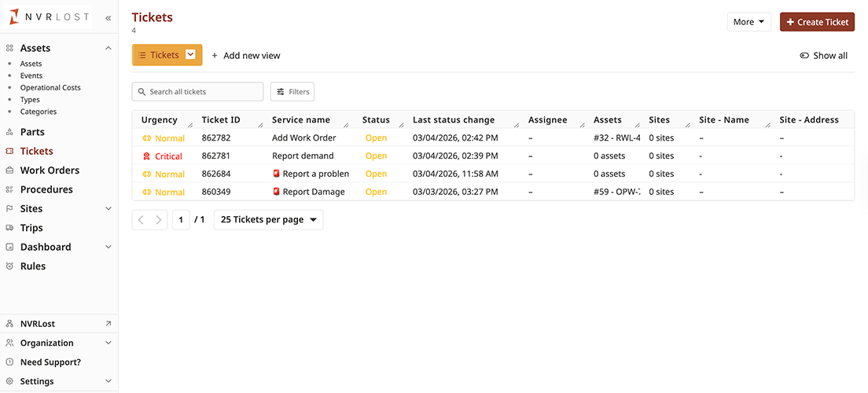Viewport: 868px width, 393px height.
Task: Click Add new view
Action: click(245, 56)
